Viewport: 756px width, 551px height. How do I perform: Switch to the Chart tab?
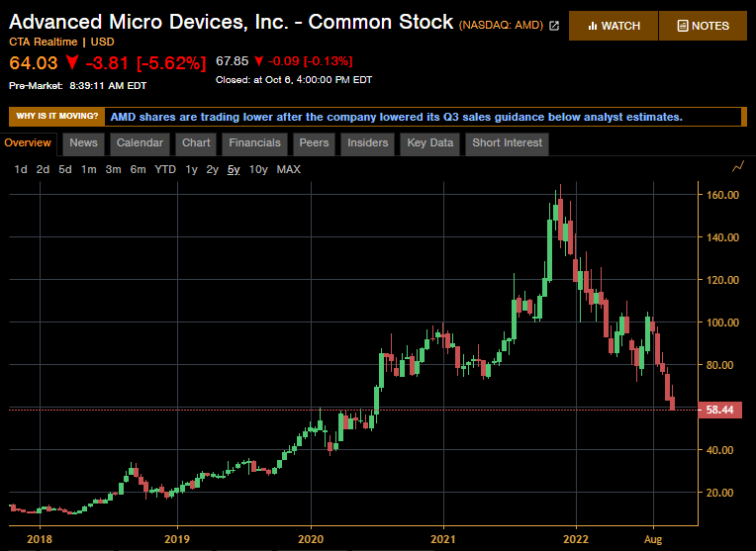point(196,143)
